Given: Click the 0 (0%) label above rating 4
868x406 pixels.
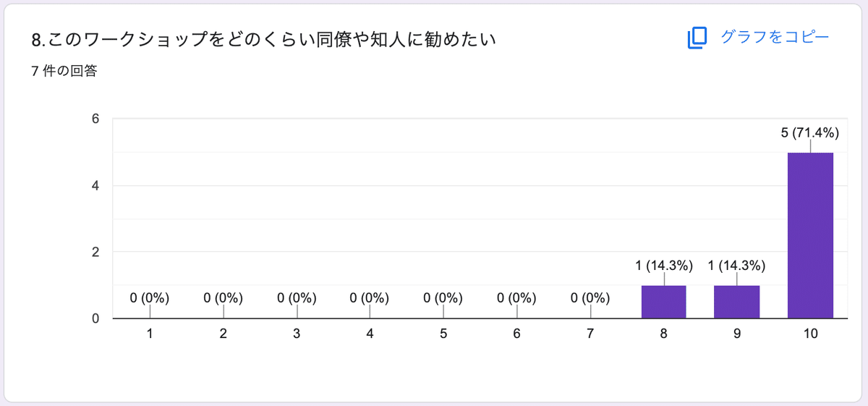Looking at the screenshot, I should click(370, 297).
